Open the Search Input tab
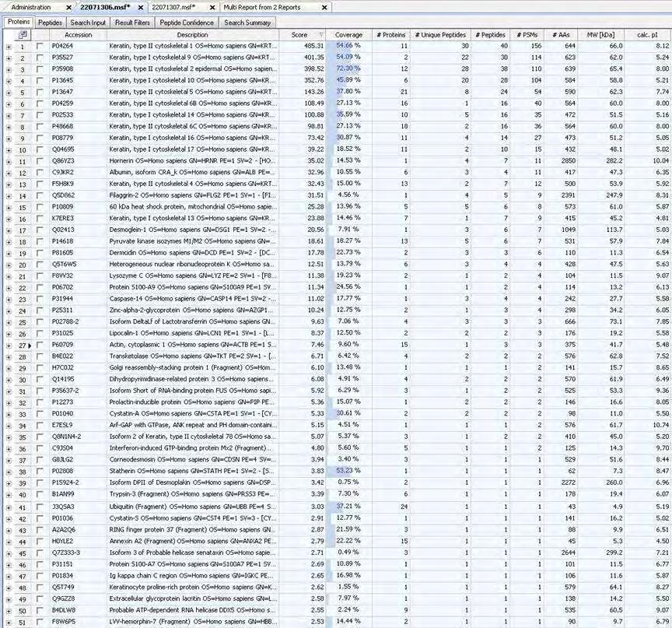The width and height of the screenshot is (672, 628). click(88, 23)
